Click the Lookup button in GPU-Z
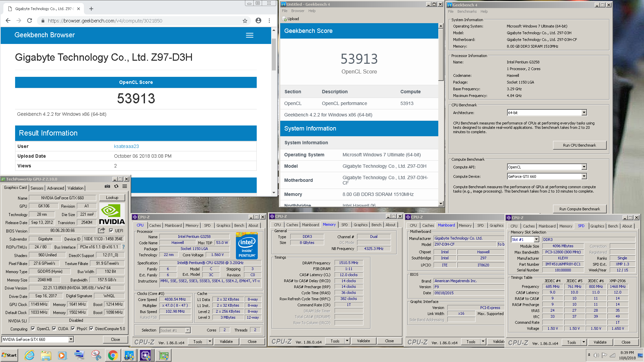Viewport: 644px width, 362px height. (112, 198)
